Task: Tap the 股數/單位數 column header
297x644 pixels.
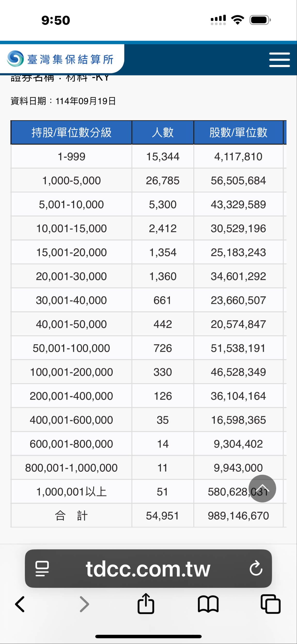Action: (238, 133)
